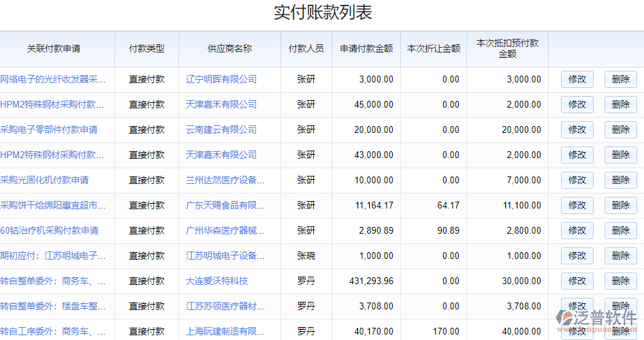
Task: Delete the 广东天赐食品 payment row
Action: (621, 205)
